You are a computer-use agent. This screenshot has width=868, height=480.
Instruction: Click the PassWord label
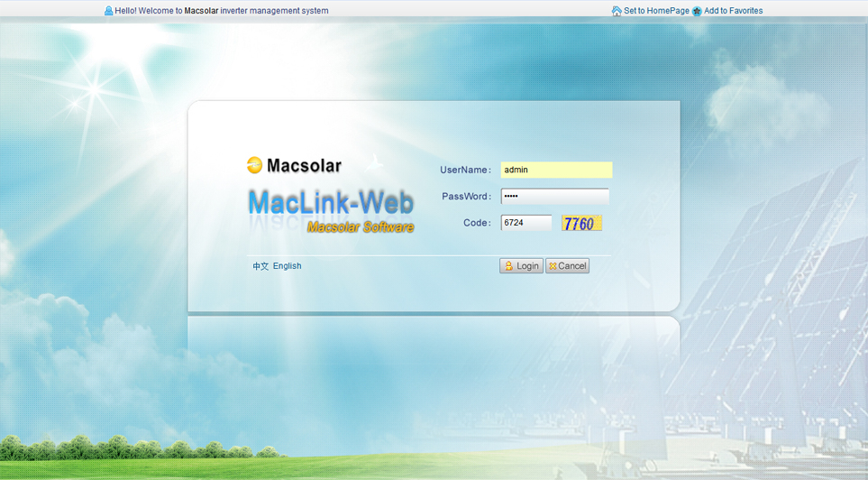(466, 196)
